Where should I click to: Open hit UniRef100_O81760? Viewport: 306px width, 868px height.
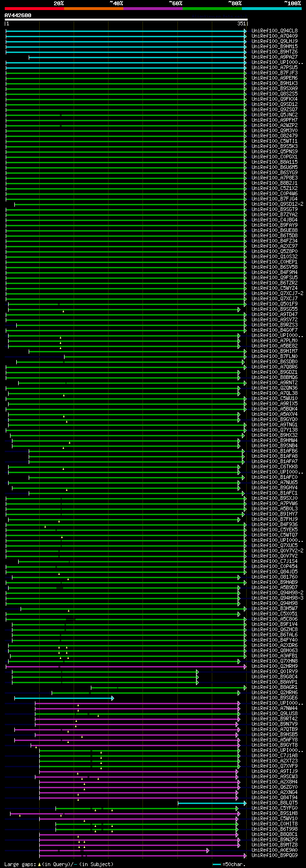pyautogui.click(x=274, y=577)
